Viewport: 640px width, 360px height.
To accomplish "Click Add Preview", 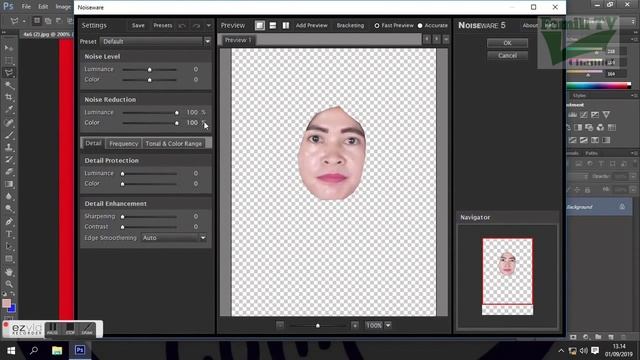I will point(311,25).
